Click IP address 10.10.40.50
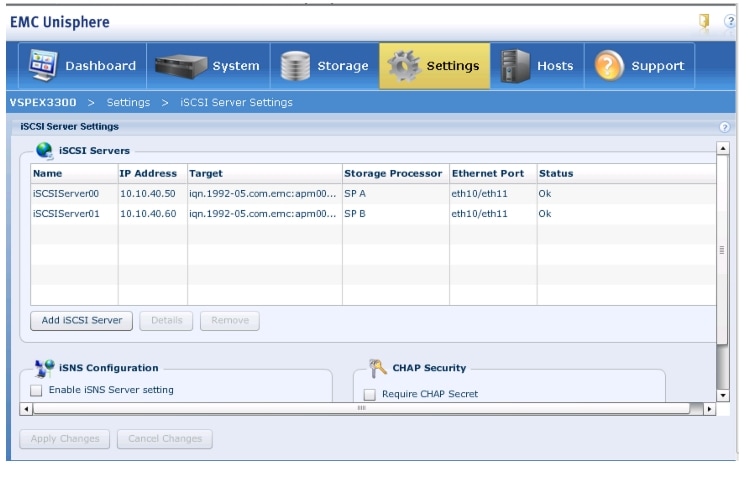 point(148,194)
